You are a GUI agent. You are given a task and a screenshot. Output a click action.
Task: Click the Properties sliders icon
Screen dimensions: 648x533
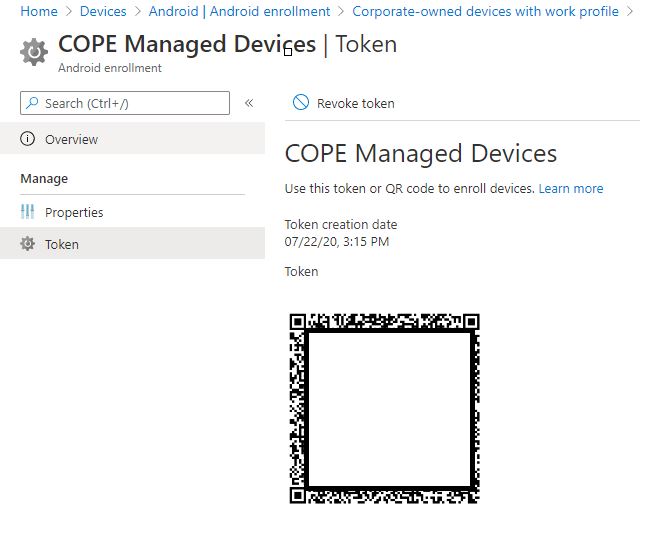27,212
